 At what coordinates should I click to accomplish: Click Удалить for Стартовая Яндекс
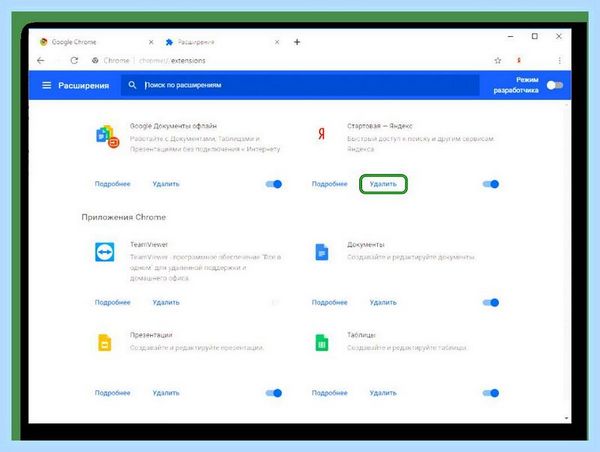[x=383, y=184]
